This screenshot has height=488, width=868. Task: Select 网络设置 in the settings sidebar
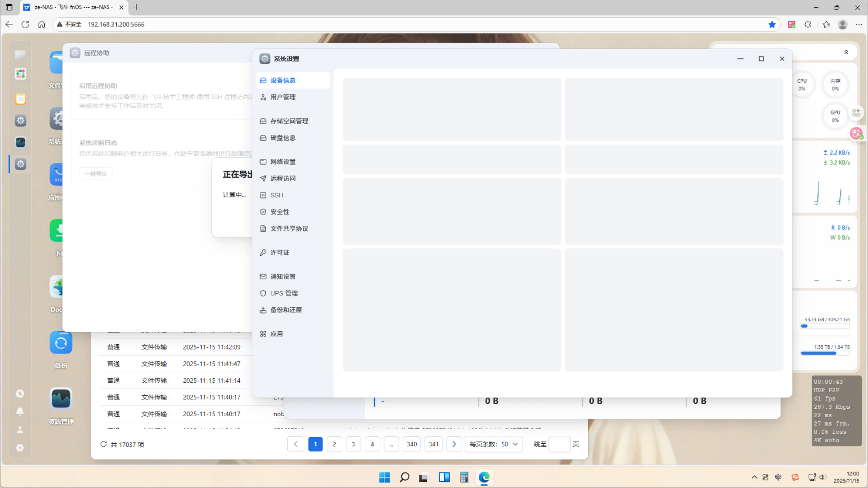click(x=283, y=161)
